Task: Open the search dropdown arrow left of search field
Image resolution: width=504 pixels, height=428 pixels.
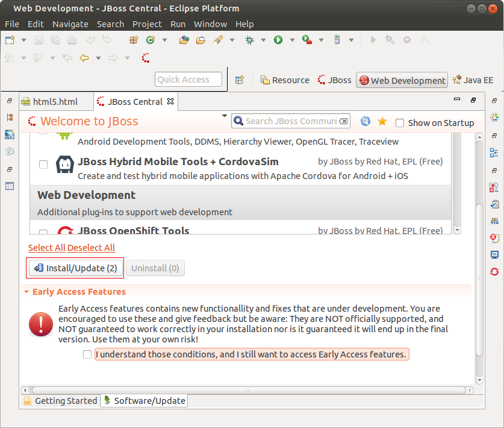Action: point(224,116)
